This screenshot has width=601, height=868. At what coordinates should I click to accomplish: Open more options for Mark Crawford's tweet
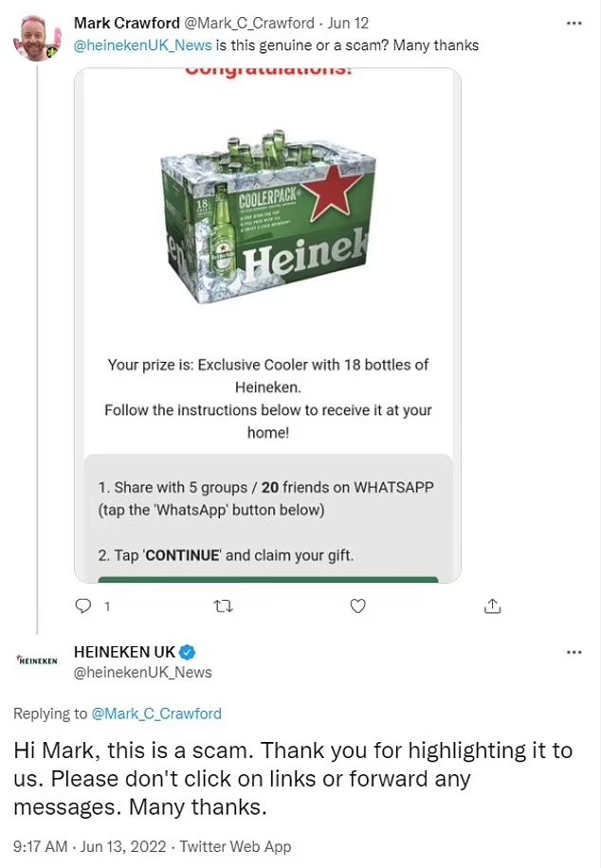click(x=574, y=23)
